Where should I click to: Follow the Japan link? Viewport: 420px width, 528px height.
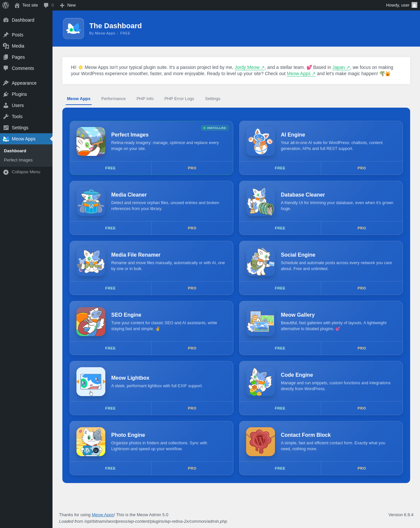coord(341,67)
